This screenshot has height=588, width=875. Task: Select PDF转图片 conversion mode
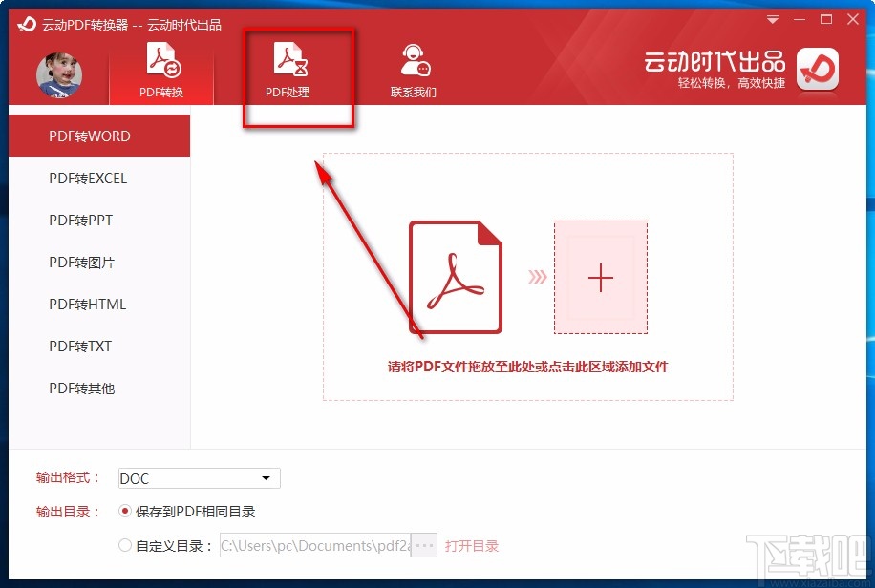click(x=78, y=262)
